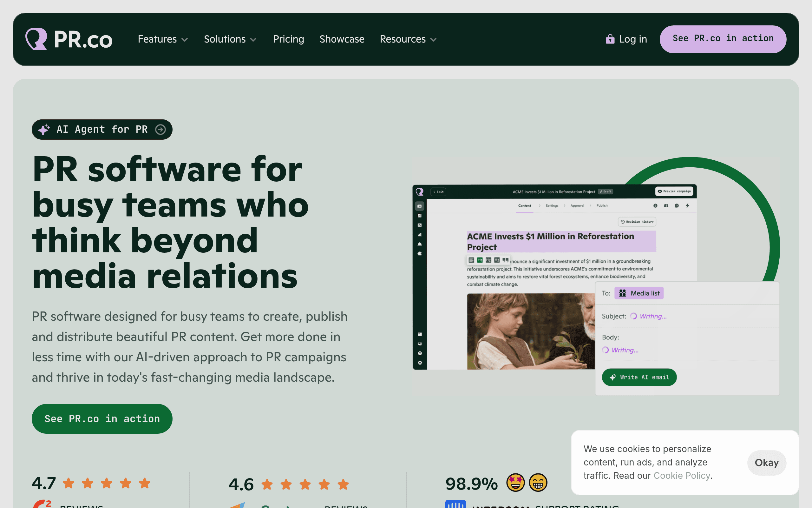Click the Preview campaign button
The height and width of the screenshot is (508, 812).
674,191
